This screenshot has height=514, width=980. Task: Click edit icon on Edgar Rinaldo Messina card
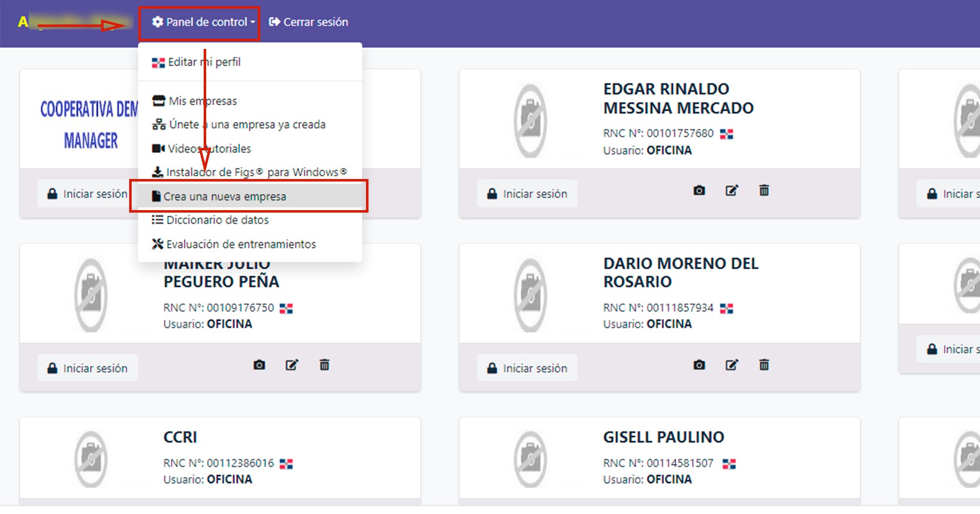731,191
